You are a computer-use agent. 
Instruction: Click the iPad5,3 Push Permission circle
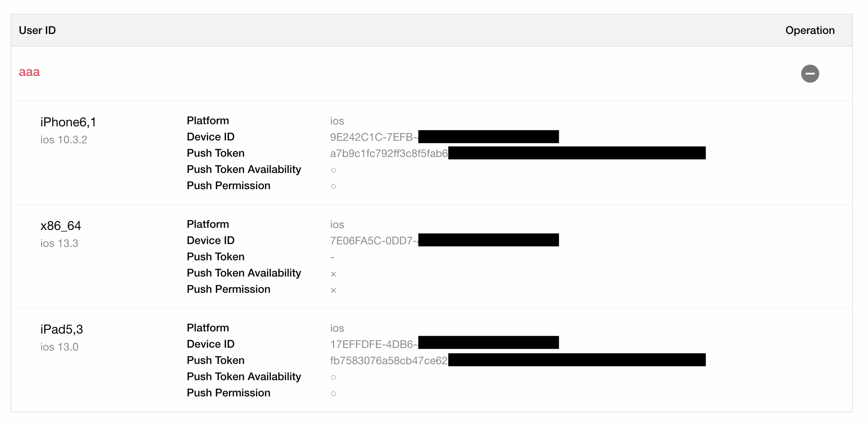(333, 394)
